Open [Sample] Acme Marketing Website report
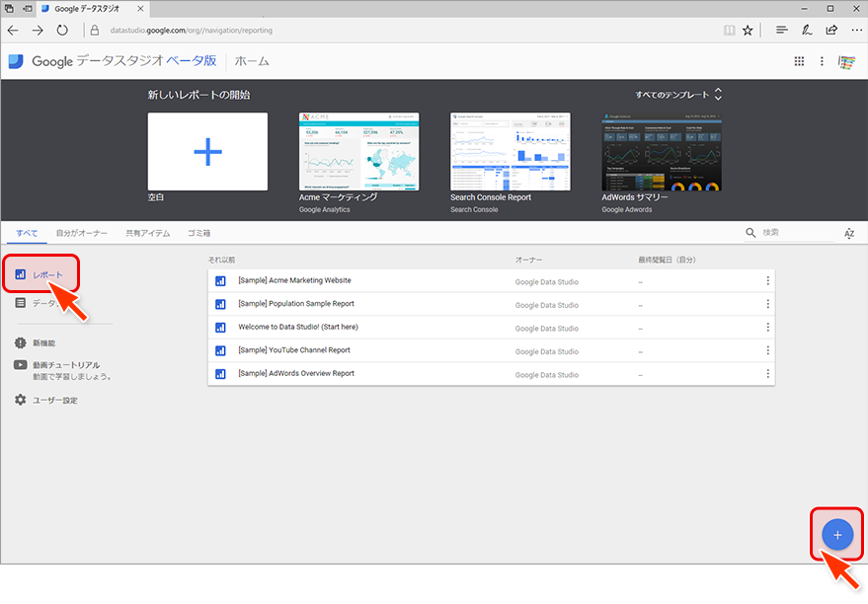This screenshot has height=604, width=868. pos(294,280)
